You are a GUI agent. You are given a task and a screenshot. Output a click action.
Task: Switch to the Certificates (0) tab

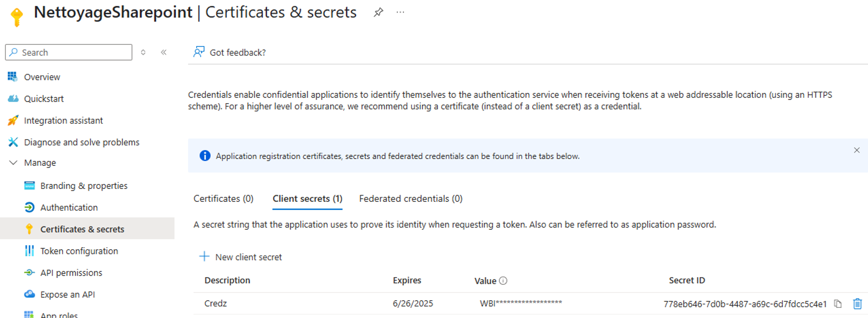pos(223,199)
